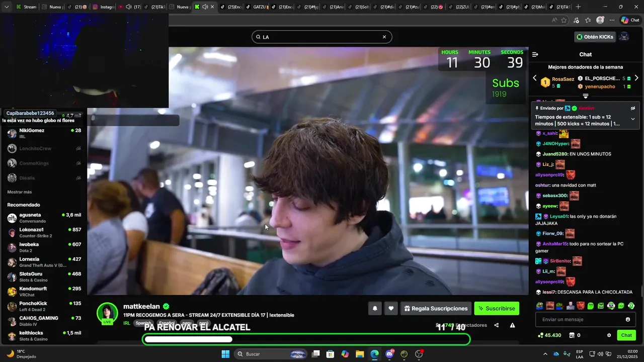644x362 pixels.
Task: Click Regala Suscripciones button
Action: [x=436, y=308]
